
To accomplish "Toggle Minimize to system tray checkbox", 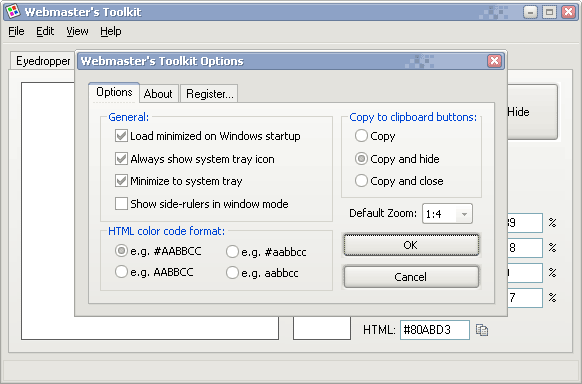I will [x=121, y=181].
